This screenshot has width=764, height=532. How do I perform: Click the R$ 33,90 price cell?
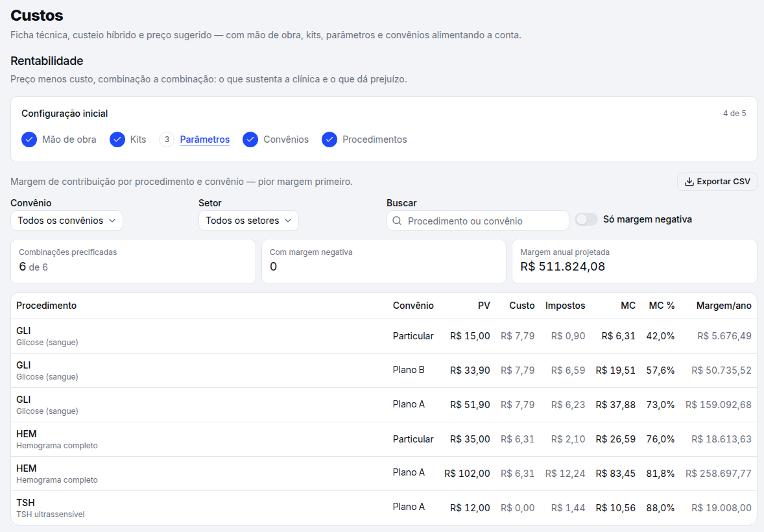[470, 370]
